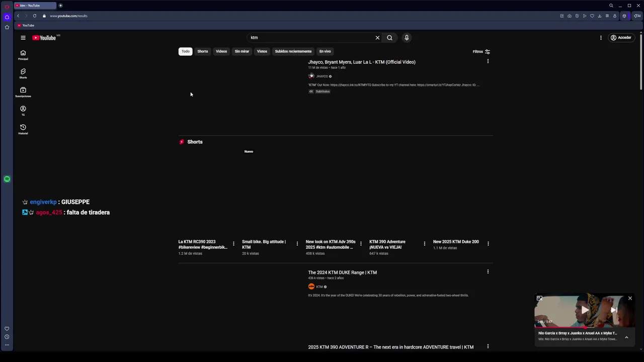Open Shorts in YouTube sidebar

[23, 74]
